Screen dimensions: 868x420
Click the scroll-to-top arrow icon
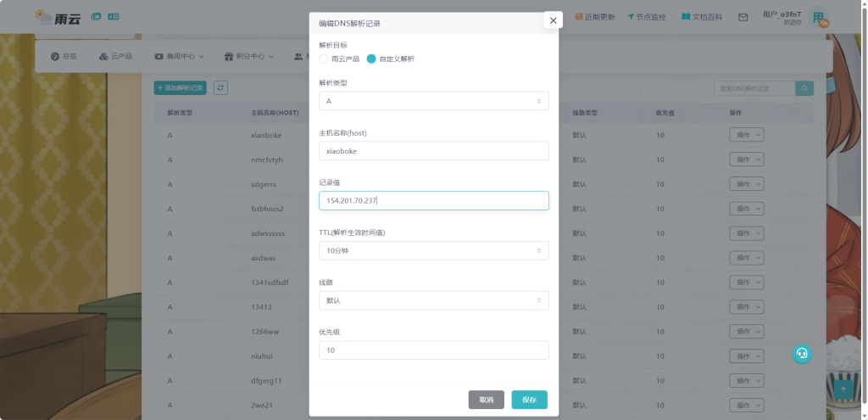click(x=843, y=389)
